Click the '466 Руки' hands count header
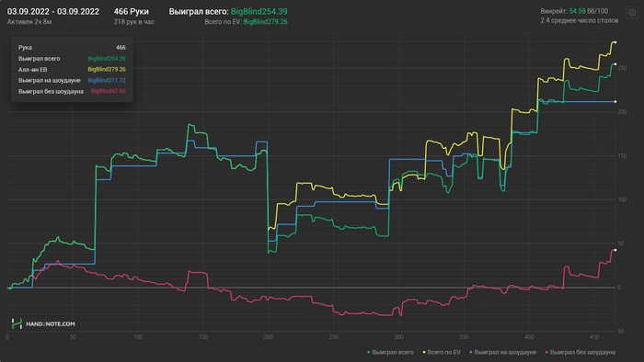 coord(131,11)
